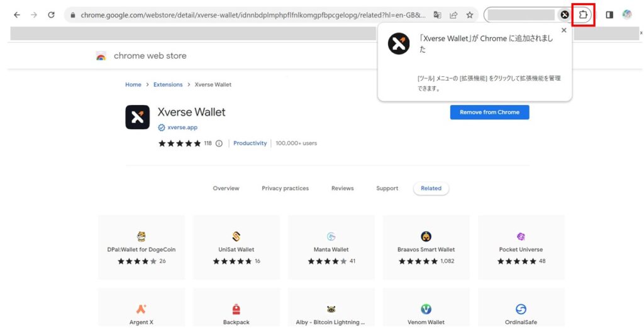
Task: Go back with the browser back arrow
Action: point(17,15)
